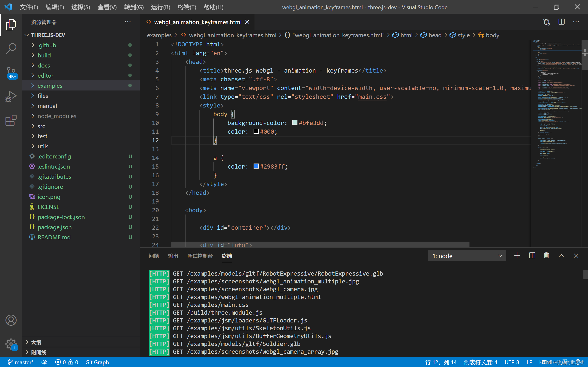The width and height of the screenshot is (588, 367).
Task: Open the Search view icon
Action: (11, 48)
